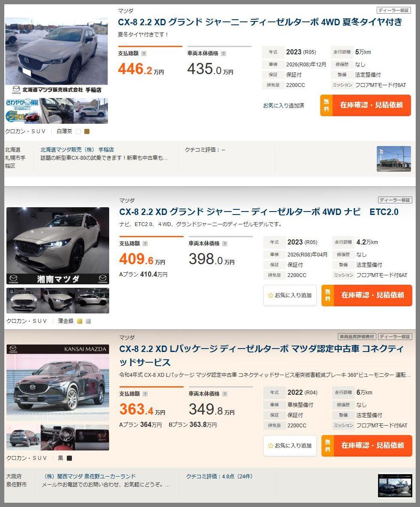Click brown color swatch beside 白薄茶
This screenshot has height=507, width=420.
[x=86, y=131]
